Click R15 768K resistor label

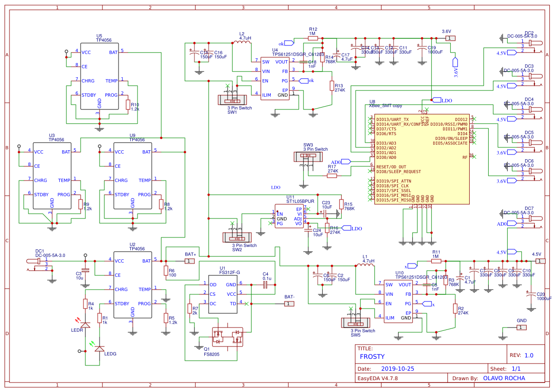349,206
